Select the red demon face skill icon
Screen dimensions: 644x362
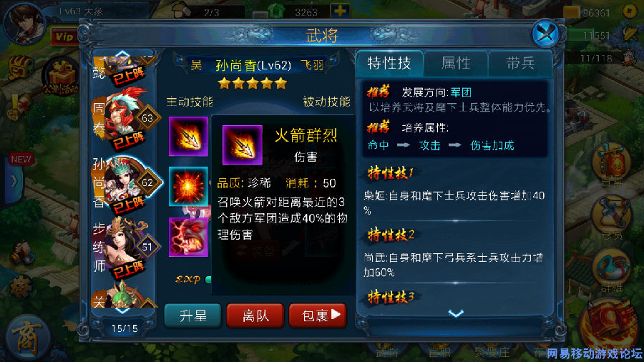tap(188, 237)
